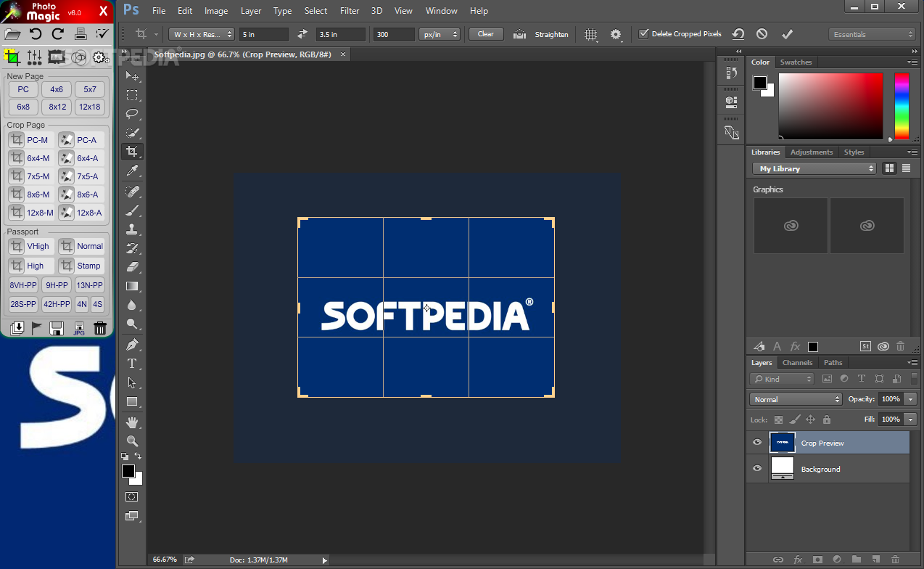The height and width of the screenshot is (569, 924).
Task: Select the Brush tool
Action: click(x=132, y=210)
